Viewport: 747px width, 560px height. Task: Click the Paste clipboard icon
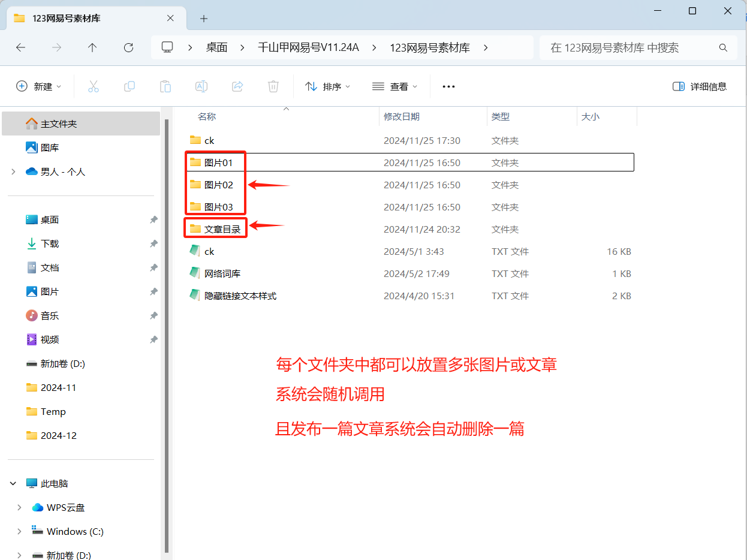[x=165, y=86]
